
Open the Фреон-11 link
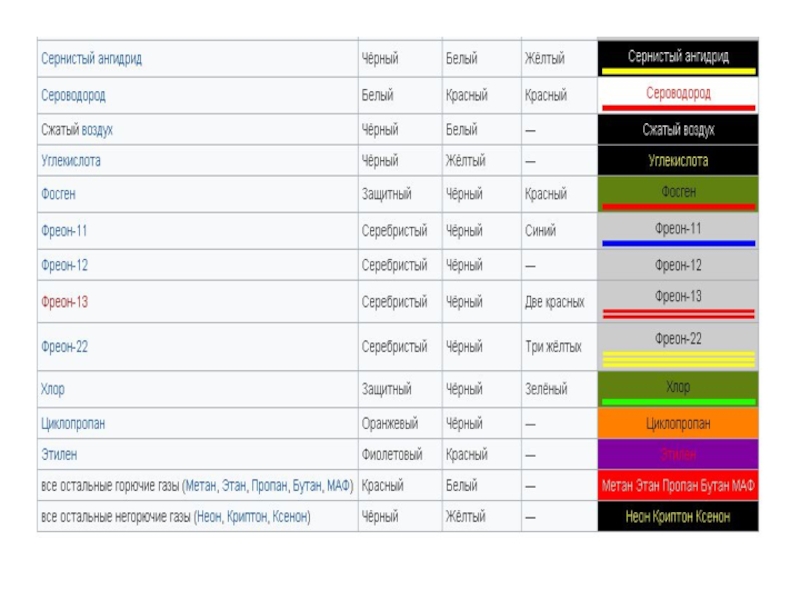coord(64,231)
